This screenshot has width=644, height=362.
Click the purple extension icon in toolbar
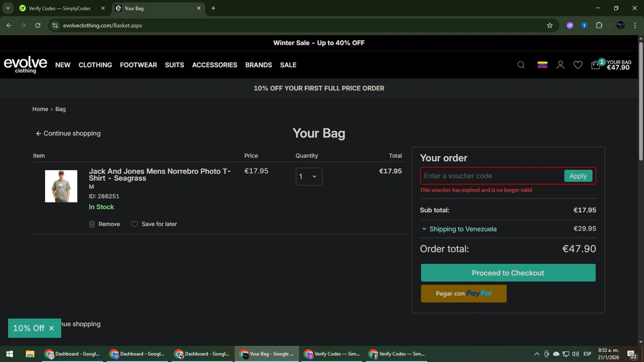click(570, 25)
